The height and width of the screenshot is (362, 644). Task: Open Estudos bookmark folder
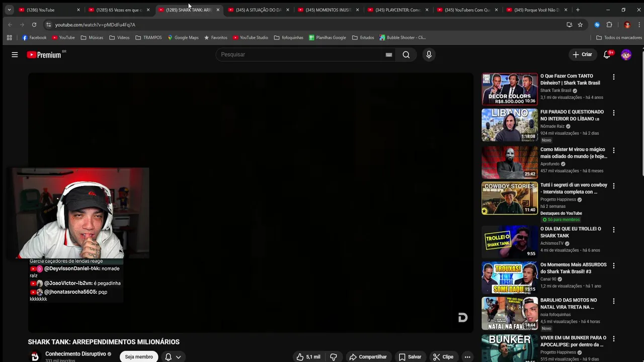pos(363,37)
